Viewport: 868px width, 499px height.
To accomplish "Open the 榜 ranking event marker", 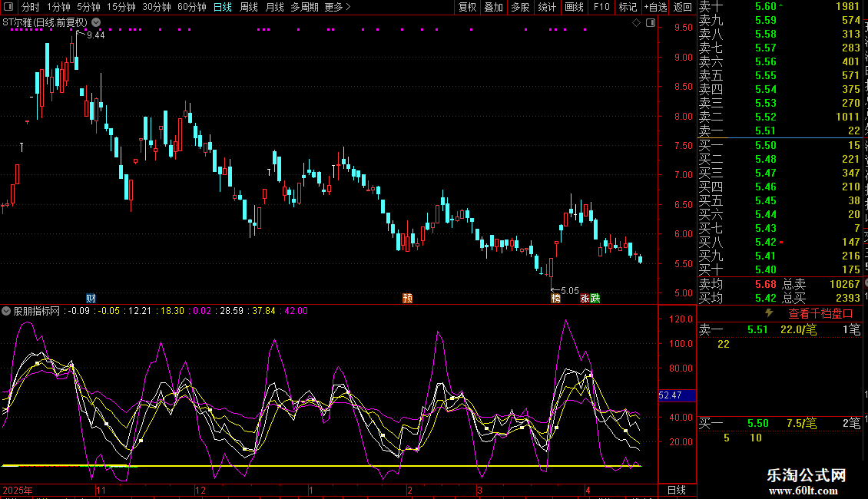I will pyautogui.click(x=556, y=298).
